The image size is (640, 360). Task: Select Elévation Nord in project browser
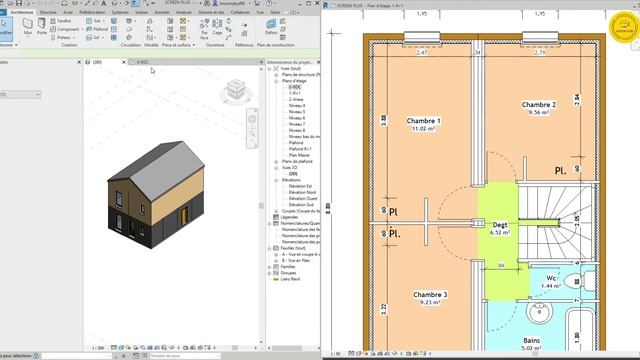coord(302,192)
